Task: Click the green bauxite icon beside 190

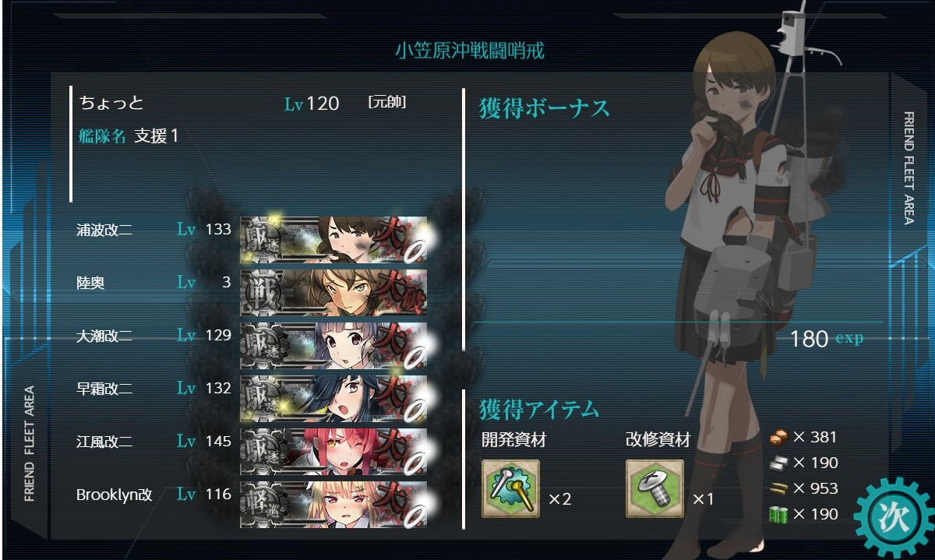Action: point(778,514)
